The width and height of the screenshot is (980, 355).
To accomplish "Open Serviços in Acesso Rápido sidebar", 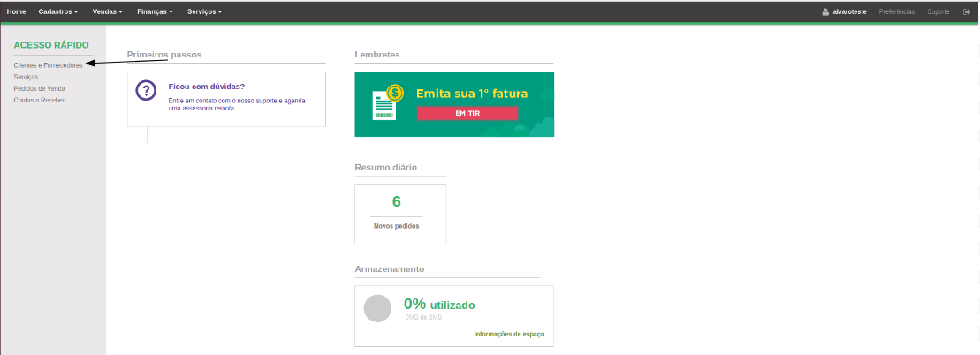I will (26, 77).
